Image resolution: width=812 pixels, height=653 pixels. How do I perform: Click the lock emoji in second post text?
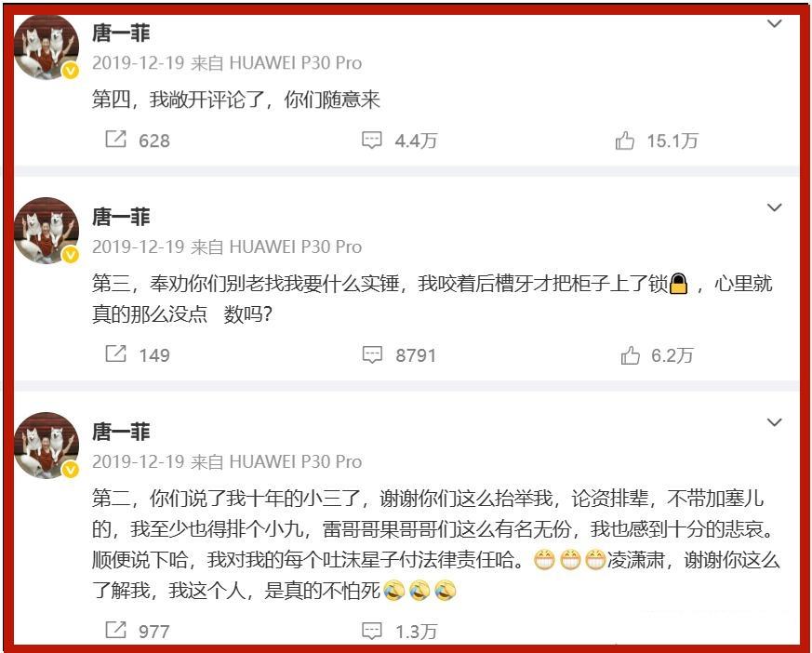click(x=678, y=284)
